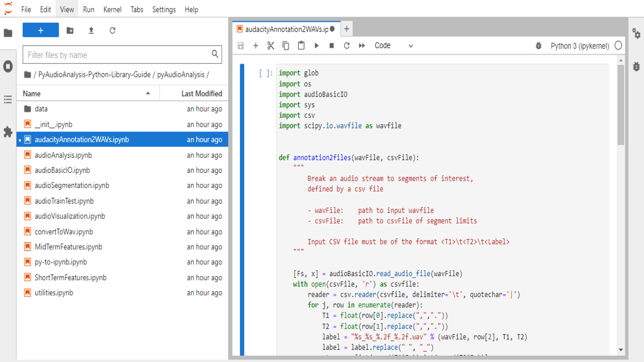
Task: Restart the kernel
Action: click(347, 46)
